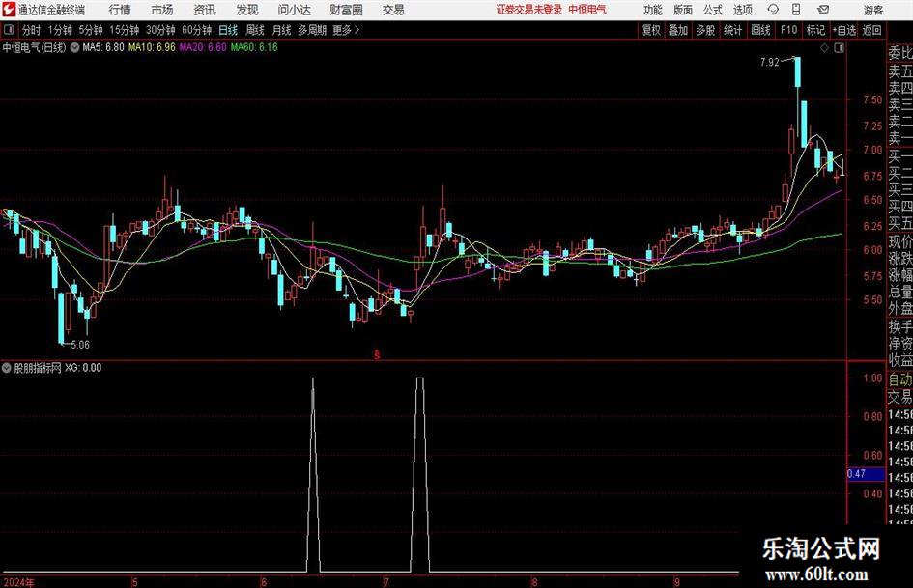Screen dimensions: 913x588
Task: Click the 复权 toolbar button
Action: click(x=651, y=30)
